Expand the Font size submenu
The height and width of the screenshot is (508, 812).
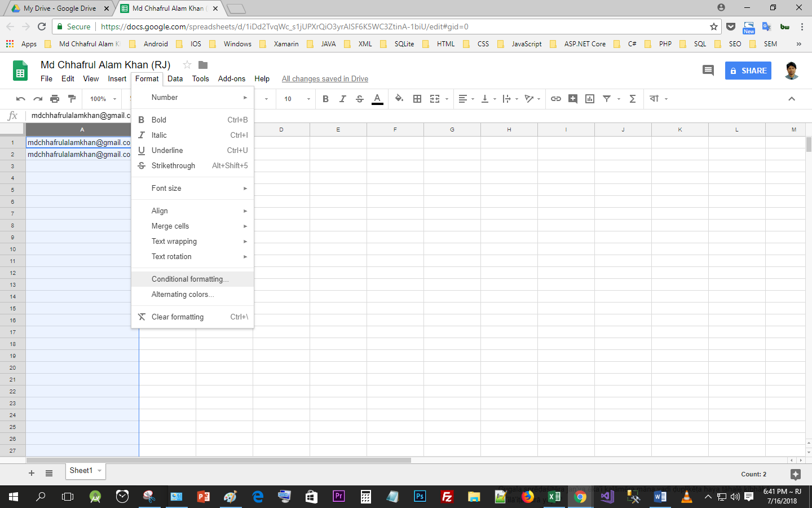192,189
